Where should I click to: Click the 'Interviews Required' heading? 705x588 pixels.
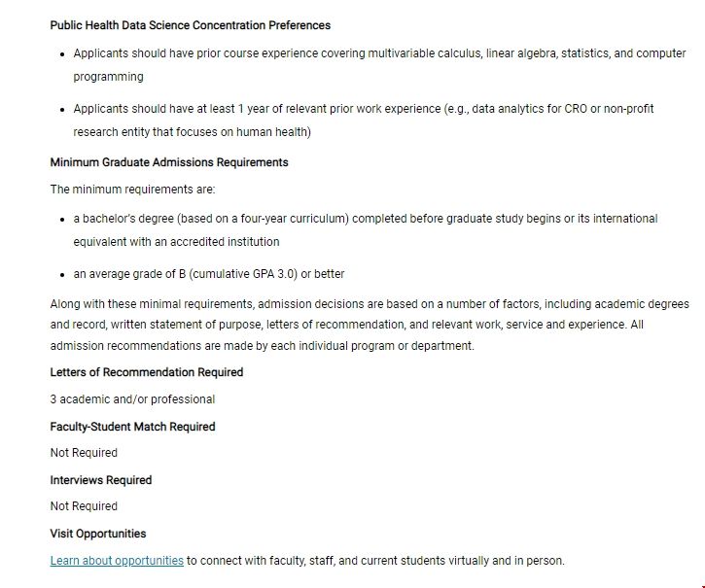pos(101,480)
